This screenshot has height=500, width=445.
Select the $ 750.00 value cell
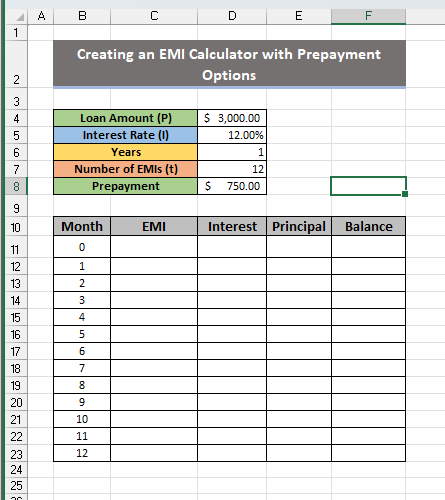(x=232, y=186)
